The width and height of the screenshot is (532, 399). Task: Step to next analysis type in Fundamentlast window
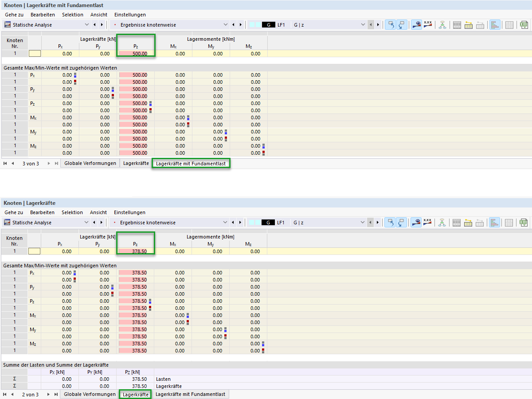(x=102, y=25)
